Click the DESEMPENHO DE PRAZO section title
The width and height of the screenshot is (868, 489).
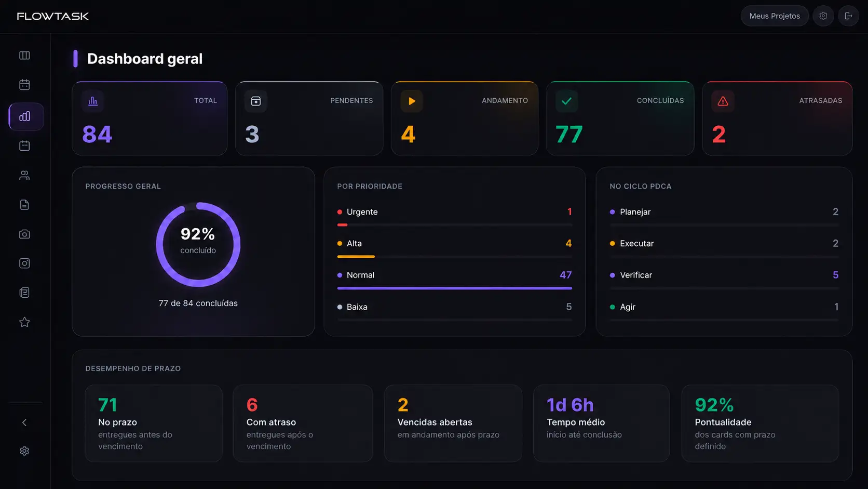pyautogui.click(x=133, y=368)
